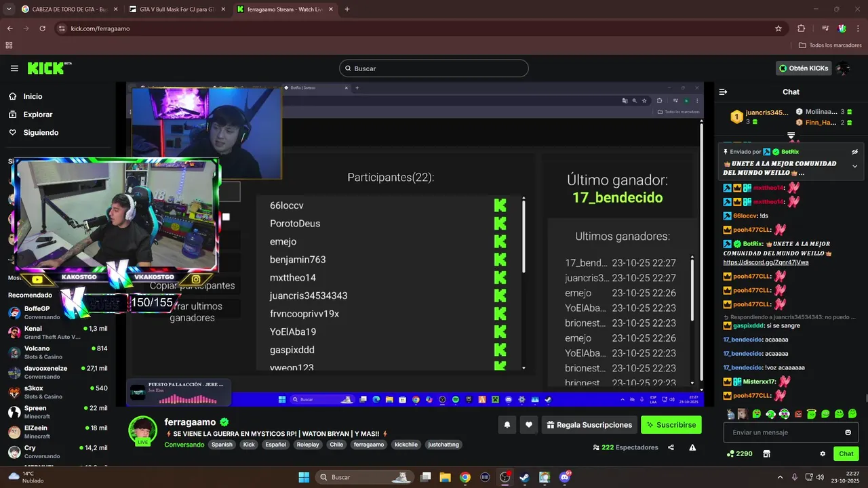Open File Explorer from taskbar

[445, 477]
